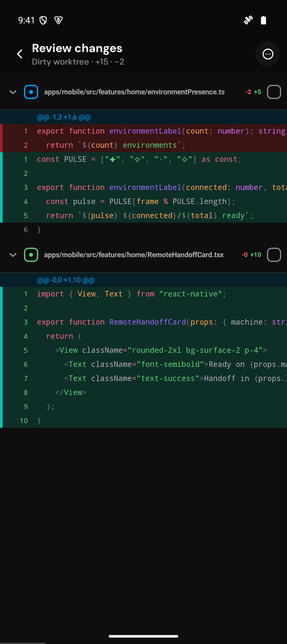Image resolution: width=287 pixels, height=644 pixels.
Task: Tap the -0 +10 change count
Action: (251, 255)
